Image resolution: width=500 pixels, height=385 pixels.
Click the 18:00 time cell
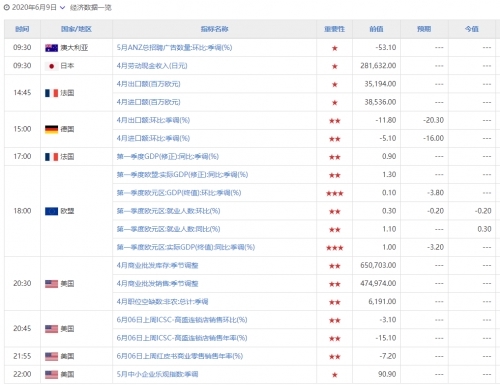click(x=22, y=211)
